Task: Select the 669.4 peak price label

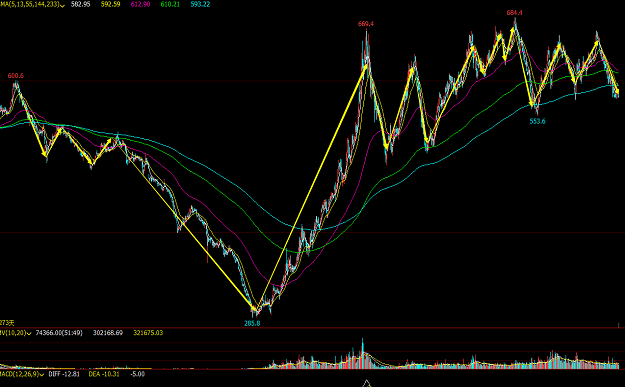Action: tap(366, 24)
